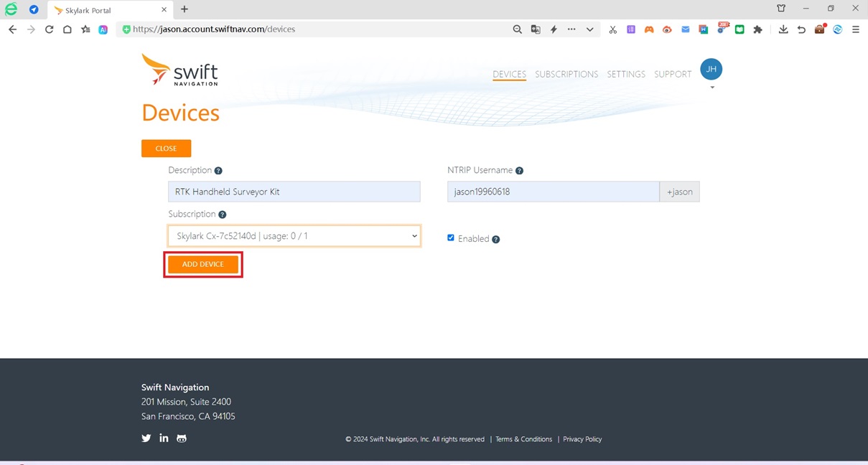Screen dimensions: 868x465
Task: Show help for the Enabled option
Action: (x=496, y=239)
